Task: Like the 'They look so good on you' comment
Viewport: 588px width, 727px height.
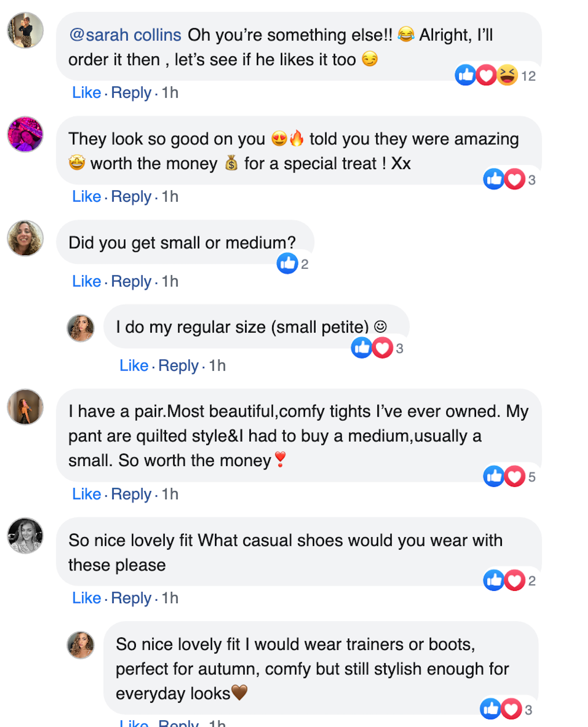Action: coord(87,196)
